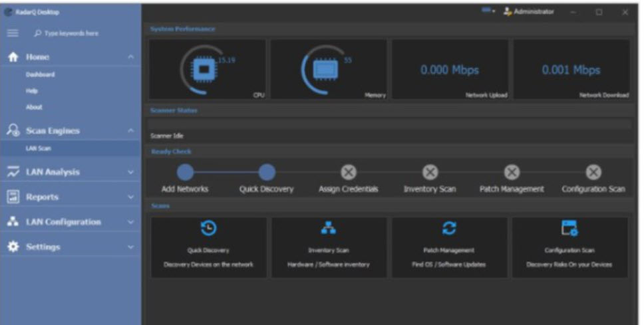This screenshot has width=644, height=325.
Task: Click the Home house icon
Action: click(13, 57)
